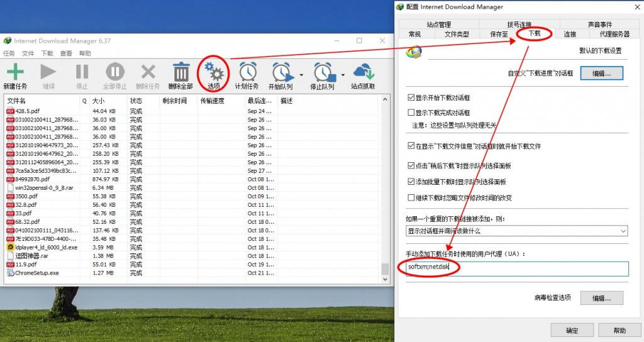Sort by 大小 column header
Screen dimensions: 644x342
pos(108,101)
